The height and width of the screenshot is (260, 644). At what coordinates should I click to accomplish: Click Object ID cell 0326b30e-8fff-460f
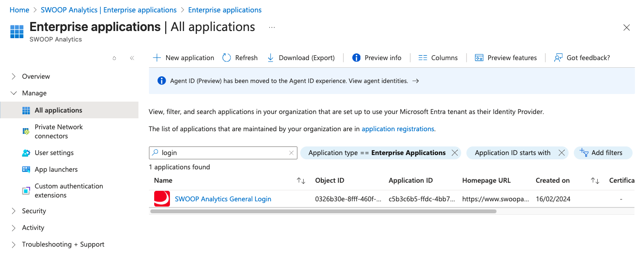point(348,199)
